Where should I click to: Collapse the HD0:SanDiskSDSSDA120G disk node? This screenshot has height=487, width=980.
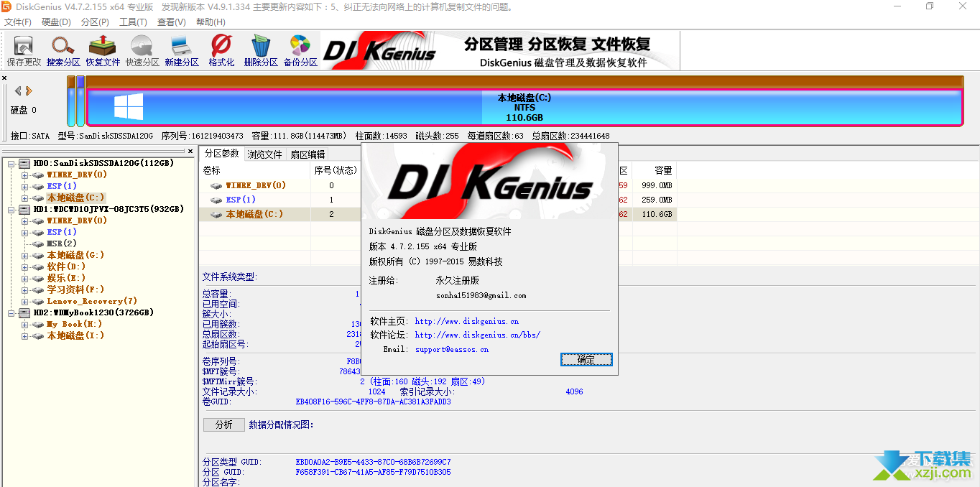pyautogui.click(x=11, y=163)
